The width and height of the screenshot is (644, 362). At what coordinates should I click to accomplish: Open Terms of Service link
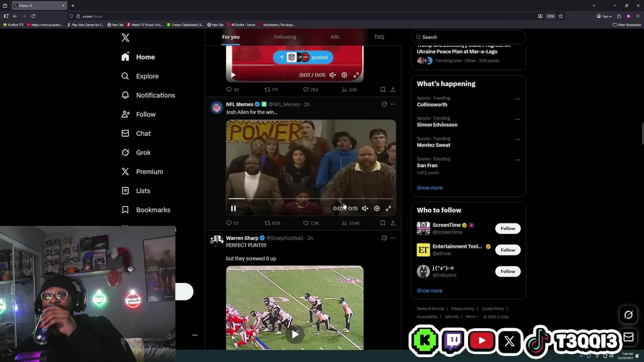(x=430, y=309)
